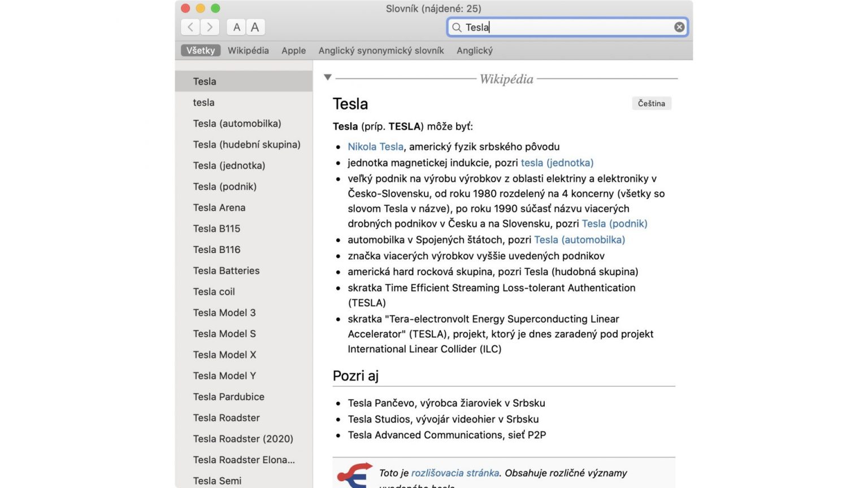868x488 pixels.
Task: Select Tesla B116 in results list
Action: point(244,250)
